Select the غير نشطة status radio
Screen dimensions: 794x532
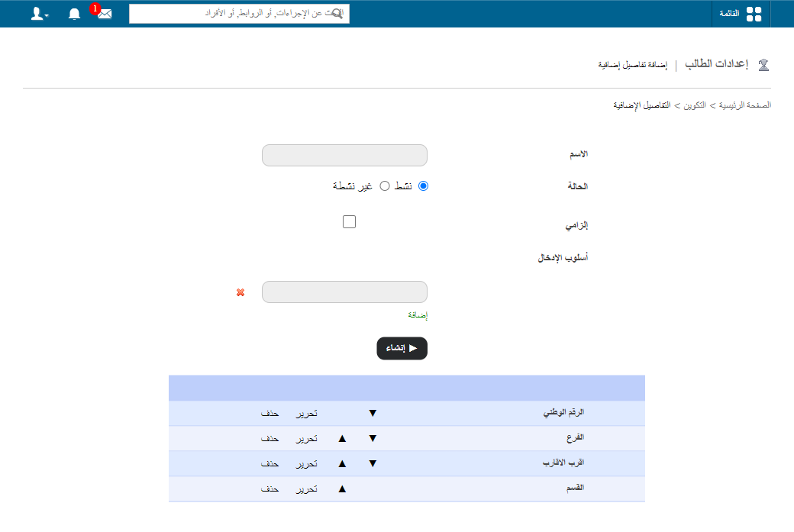point(385,185)
